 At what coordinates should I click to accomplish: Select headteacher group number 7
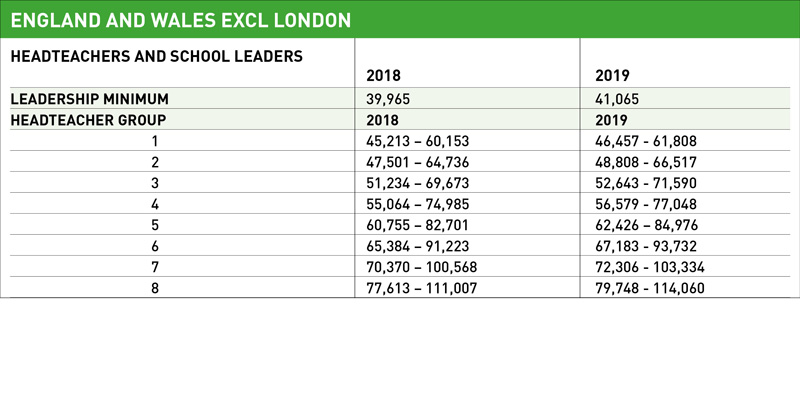[x=155, y=267]
